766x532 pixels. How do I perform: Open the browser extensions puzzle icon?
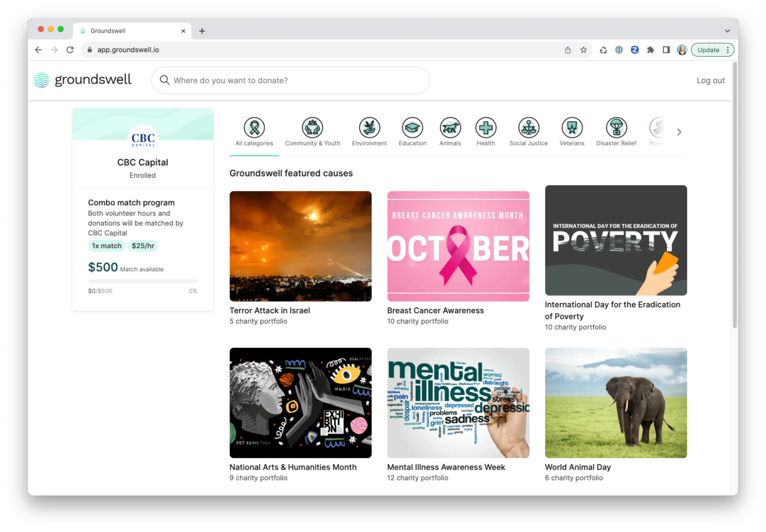tap(650, 50)
